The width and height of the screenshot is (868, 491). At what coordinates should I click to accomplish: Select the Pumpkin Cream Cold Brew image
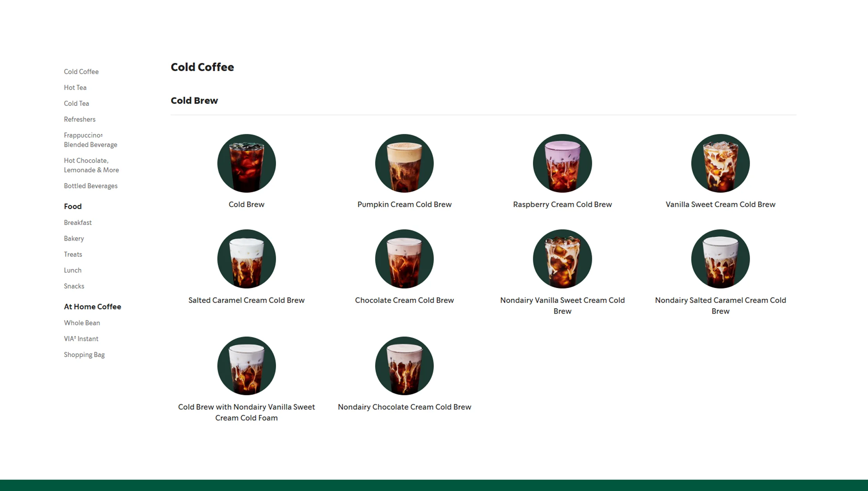pyautogui.click(x=404, y=163)
